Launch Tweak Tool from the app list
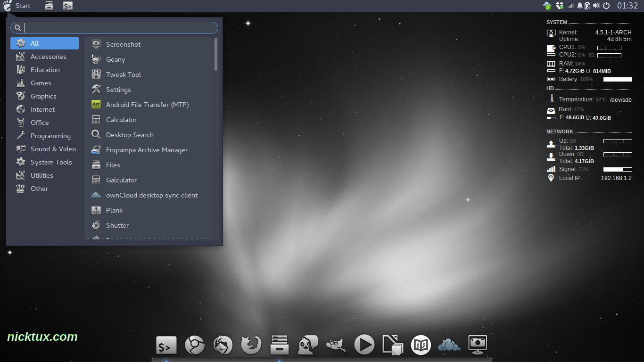 point(123,74)
